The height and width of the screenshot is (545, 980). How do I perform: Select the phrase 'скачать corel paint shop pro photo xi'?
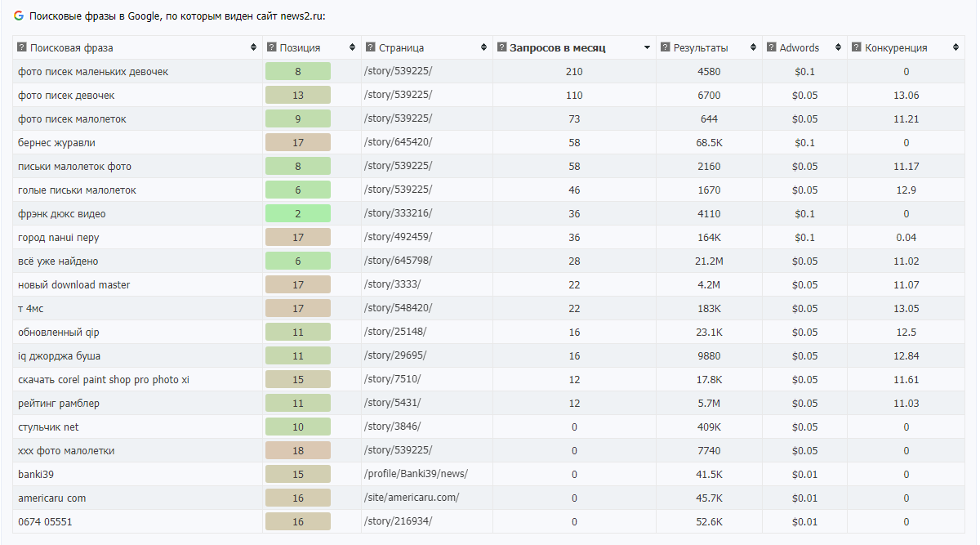(x=104, y=380)
